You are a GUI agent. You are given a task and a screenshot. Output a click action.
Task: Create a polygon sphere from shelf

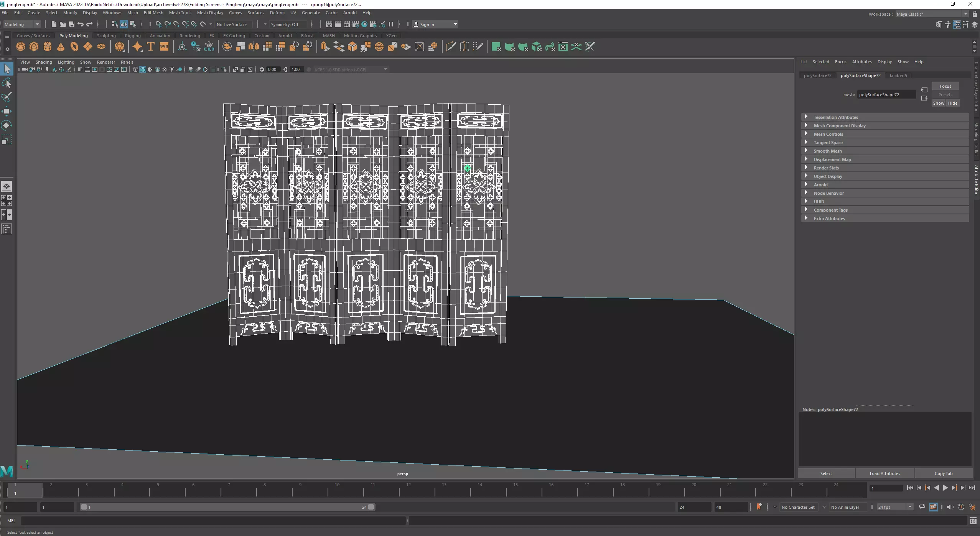pos(21,47)
